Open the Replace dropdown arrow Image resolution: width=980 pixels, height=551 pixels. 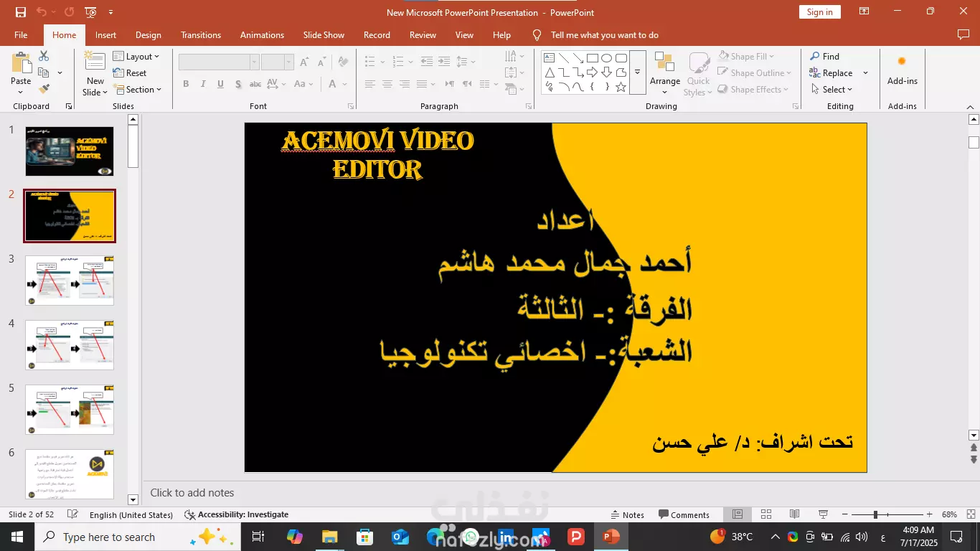865,73
